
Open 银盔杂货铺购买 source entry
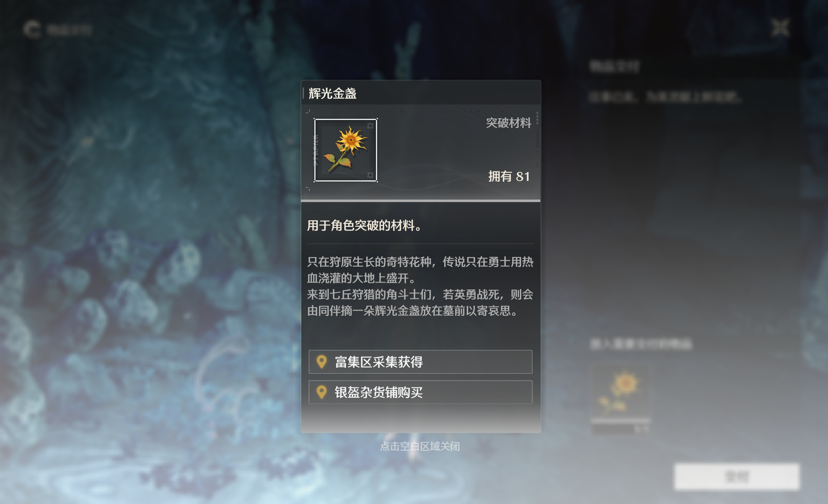click(420, 392)
